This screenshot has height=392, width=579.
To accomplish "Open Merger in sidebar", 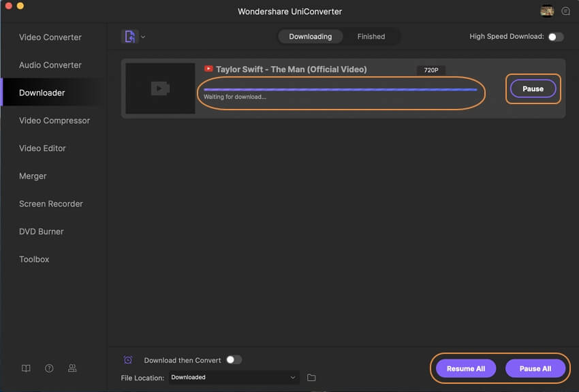I will (x=33, y=176).
